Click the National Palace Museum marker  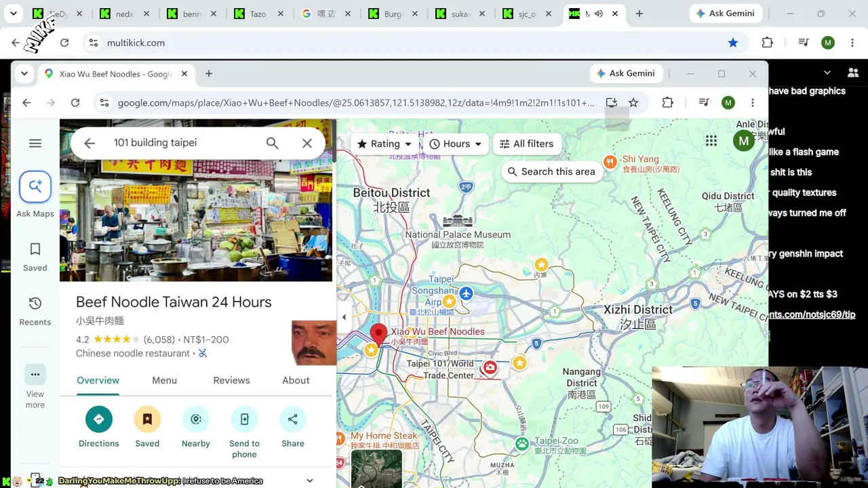(x=457, y=221)
